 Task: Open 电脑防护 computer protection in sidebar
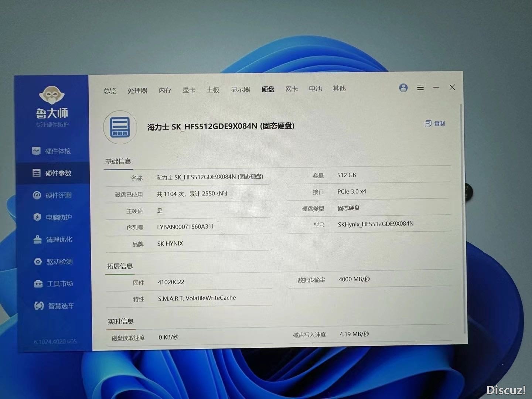52,217
